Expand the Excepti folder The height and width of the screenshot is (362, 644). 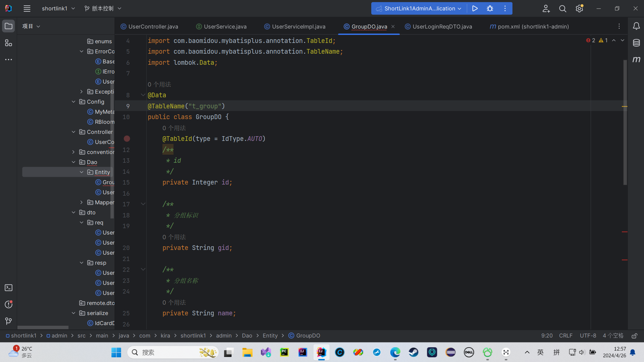coord(82,92)
